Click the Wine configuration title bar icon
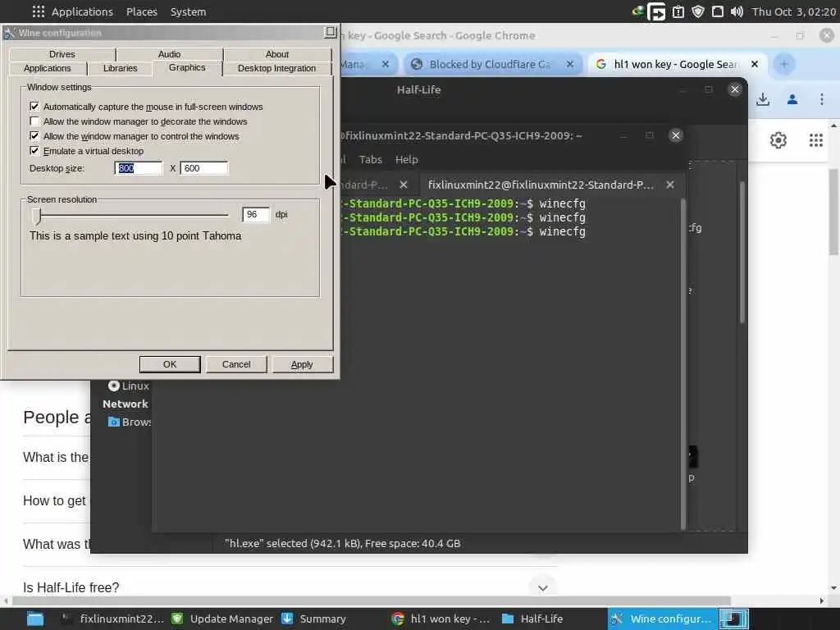This screenshot has height=630, width=840. [x=8, y=33]
